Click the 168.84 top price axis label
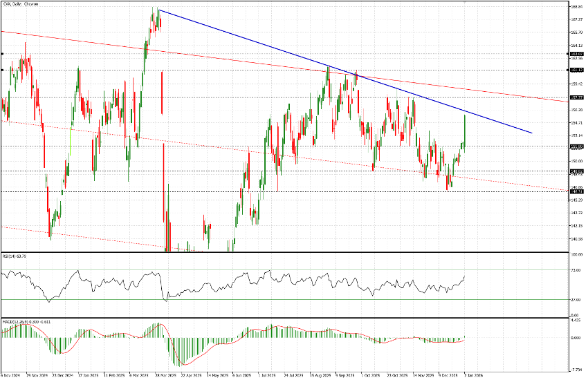Image resolution: width=588 pixels, height=380 pixels. [x=576, y=6]
